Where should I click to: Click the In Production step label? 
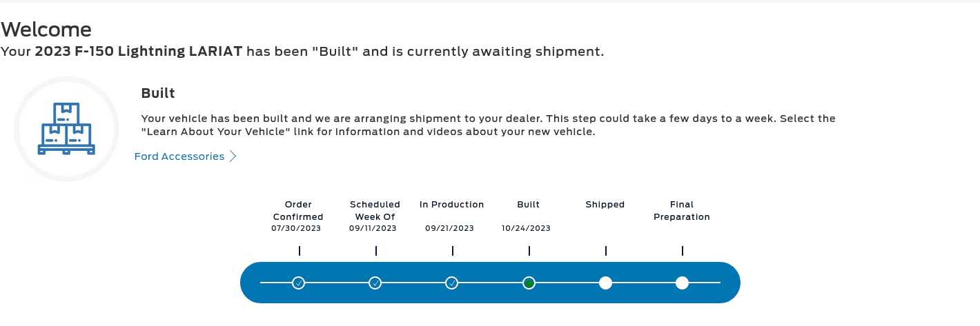(x=451, y=205)
